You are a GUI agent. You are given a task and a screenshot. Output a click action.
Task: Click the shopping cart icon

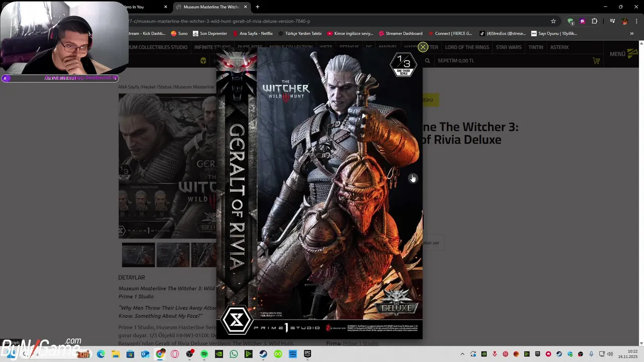click(596, 61)
